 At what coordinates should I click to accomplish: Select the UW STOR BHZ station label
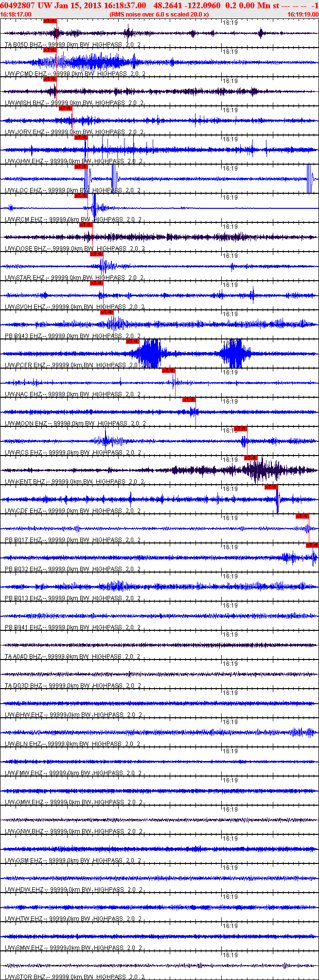pos(25,977)
